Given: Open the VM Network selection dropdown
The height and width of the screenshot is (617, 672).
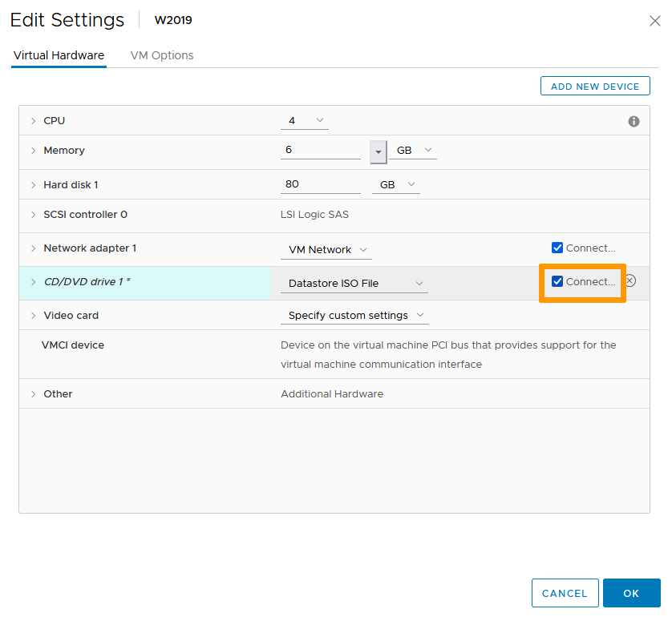Looking at the screenshot, I should (x=326, y=250).
